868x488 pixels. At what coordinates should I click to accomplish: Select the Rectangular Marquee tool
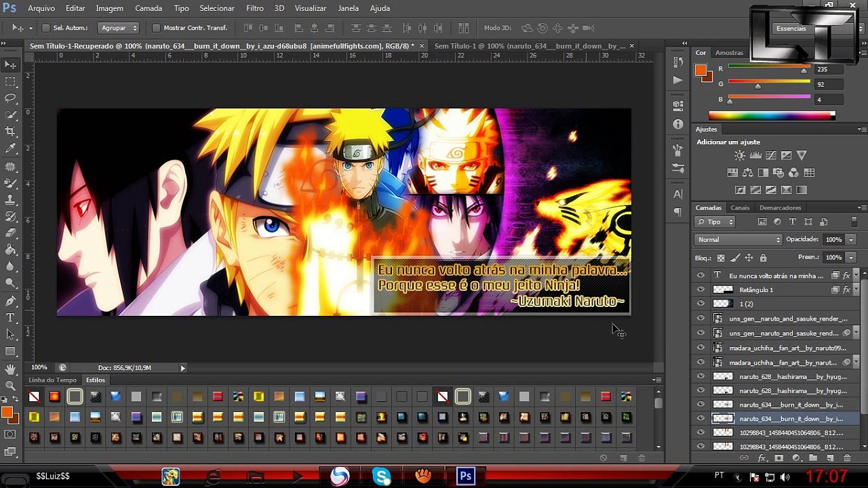point(11,81)
